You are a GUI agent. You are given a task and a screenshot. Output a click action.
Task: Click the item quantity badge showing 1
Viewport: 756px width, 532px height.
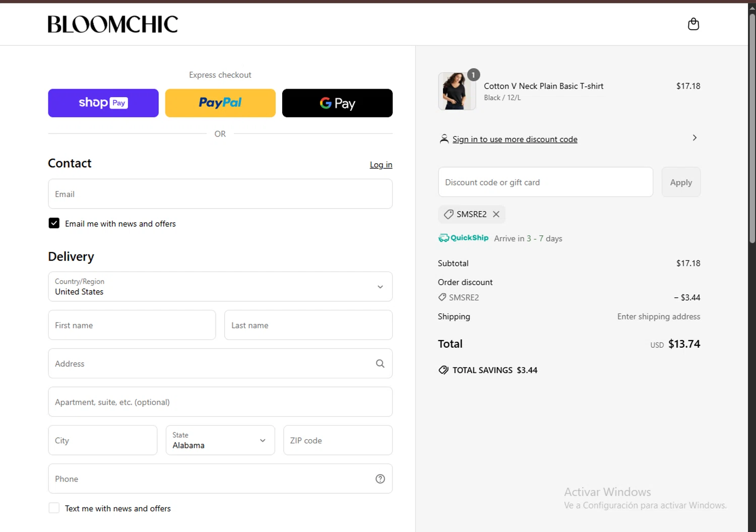(x=473, y=75)
